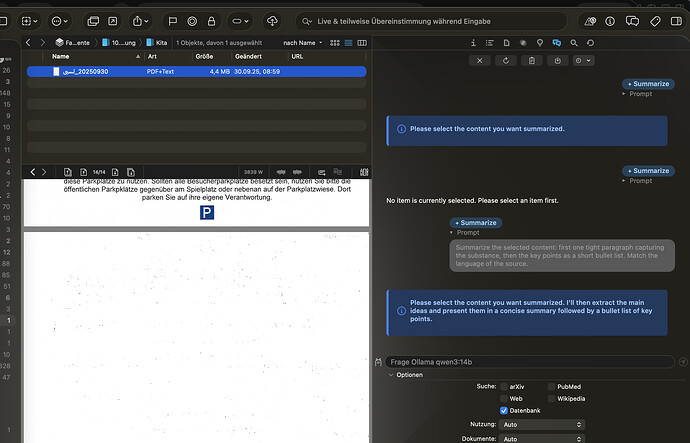Click the stacked windows toolbar icon
Image resolution: width=690 pixels, height=443 pixels.
coord(93,21)
